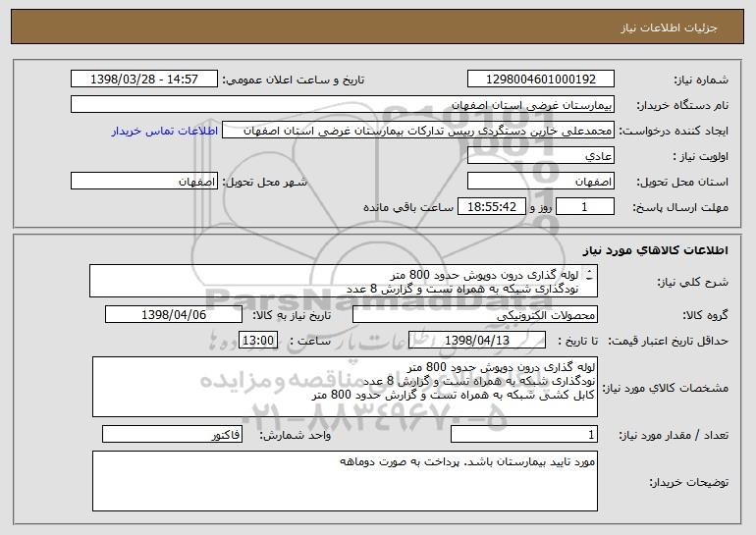The image size is (756, 535).
Task: Click the buyer organization name field بیمارستان غرضی استان اصفهان
Action: pos(343,105)
